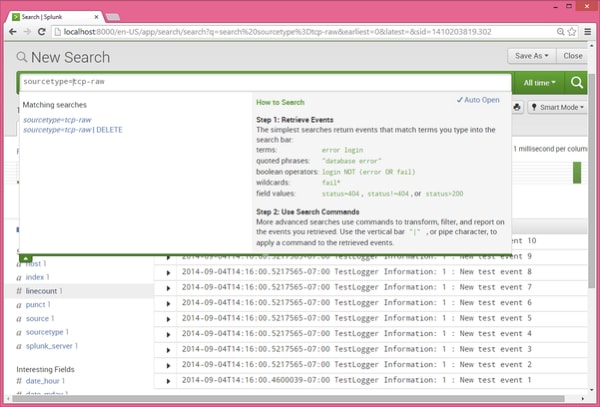Select the Search | Splunk tab
The height and width of the screenshot is (407, 600).
55,17
